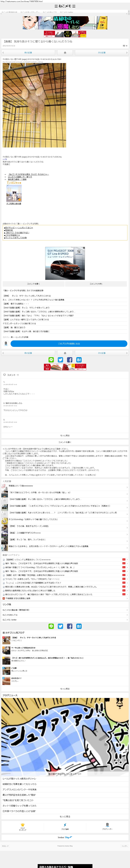This screenshot has width=130, height=868.
Task: Click the Twitter share icon above the comments heading
Action: tap(60, 360)
